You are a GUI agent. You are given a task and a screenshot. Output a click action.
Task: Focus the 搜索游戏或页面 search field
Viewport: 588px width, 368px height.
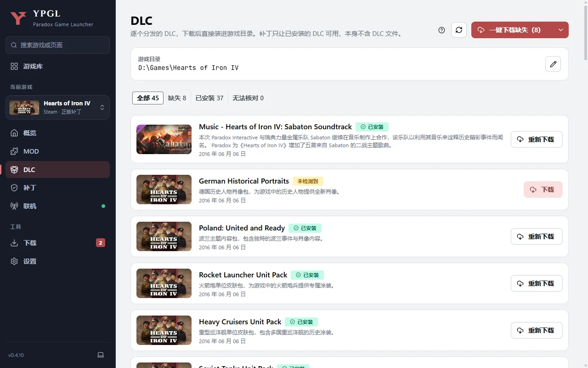57,45
